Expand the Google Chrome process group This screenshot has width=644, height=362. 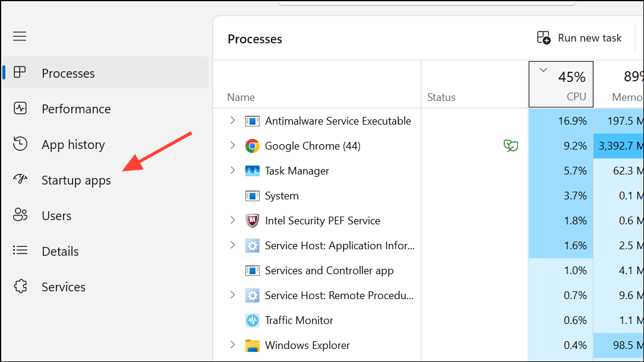tap(232, 145)
